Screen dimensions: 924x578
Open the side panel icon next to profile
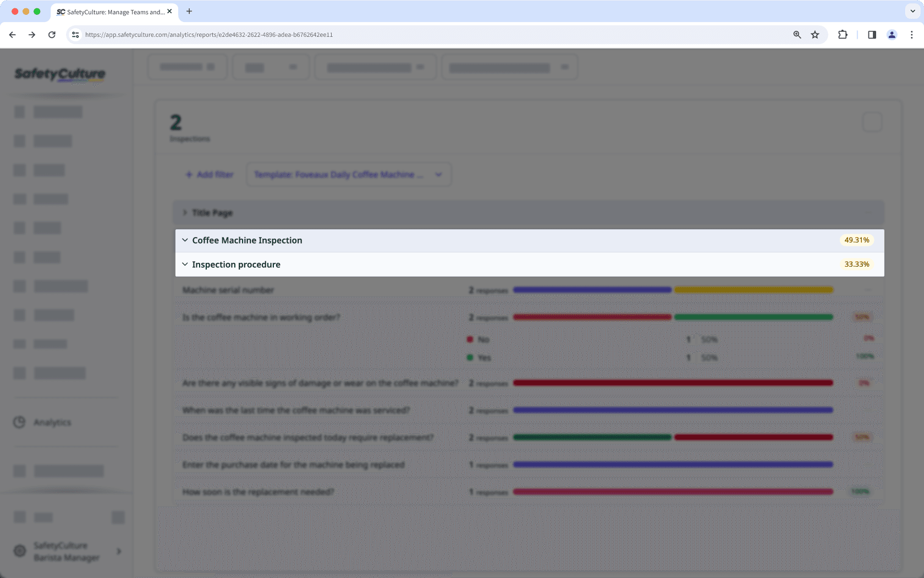point(872,35)
